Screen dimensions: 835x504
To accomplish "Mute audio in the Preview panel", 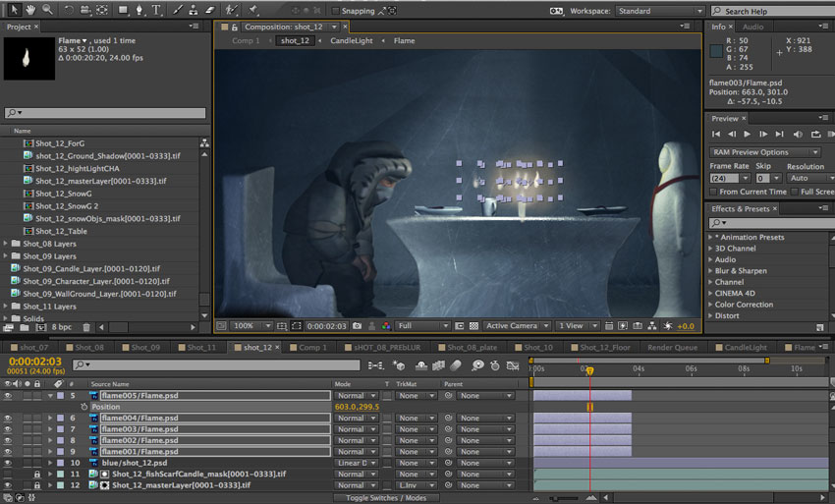I will (x=798, y=135).
